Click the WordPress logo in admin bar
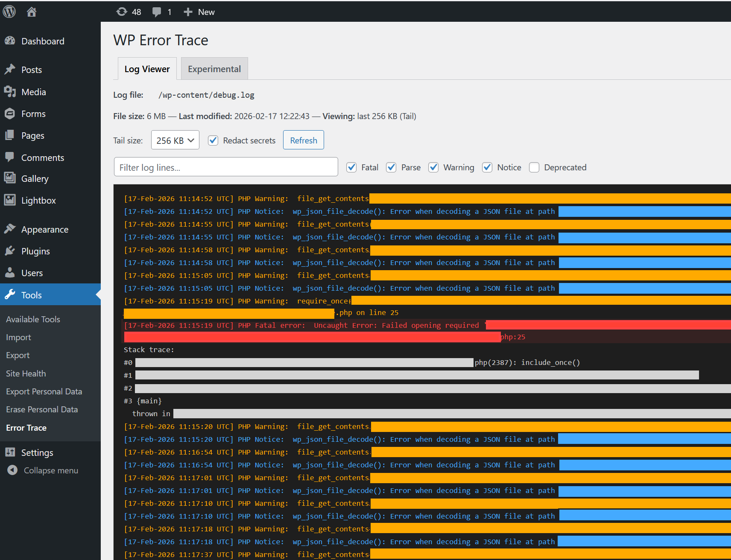The height and width of the screenshot is (560, 731). tap(9, 12)
